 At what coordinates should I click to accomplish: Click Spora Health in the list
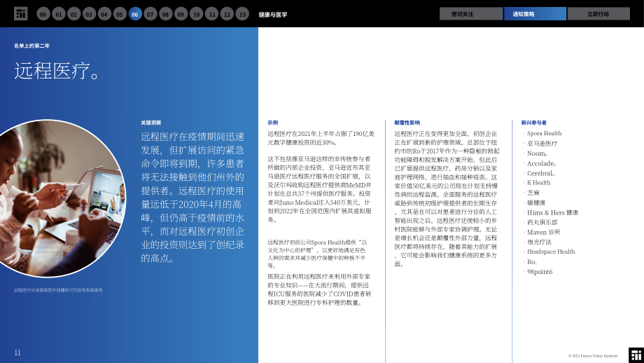click(544, 133)
